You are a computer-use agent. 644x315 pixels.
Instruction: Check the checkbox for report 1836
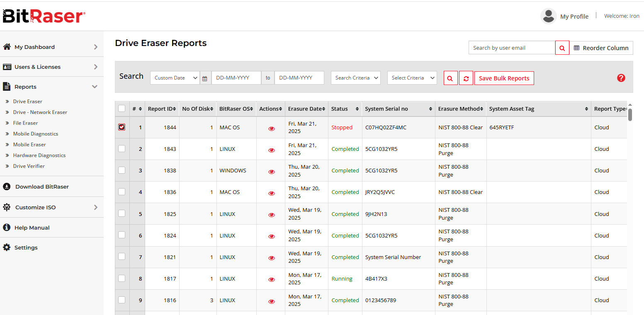(122, 191)
